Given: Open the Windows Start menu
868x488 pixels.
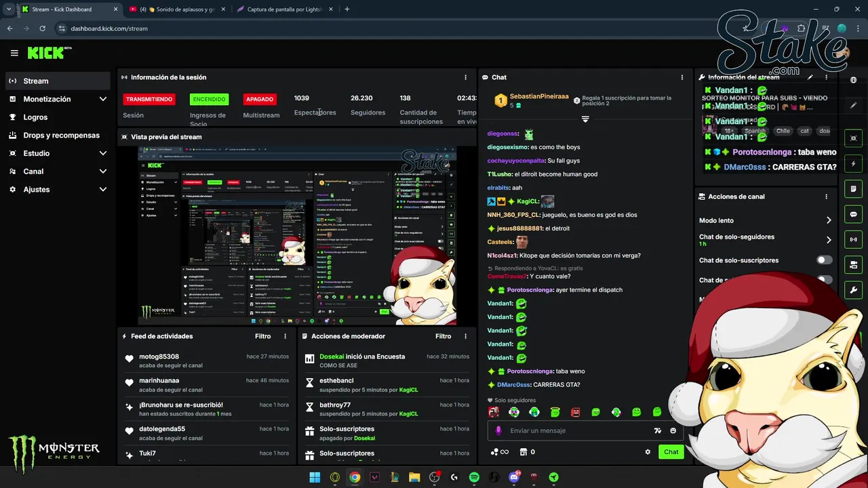Looking at the screenshot, I should pyautogui.click(x=315, y=477).
